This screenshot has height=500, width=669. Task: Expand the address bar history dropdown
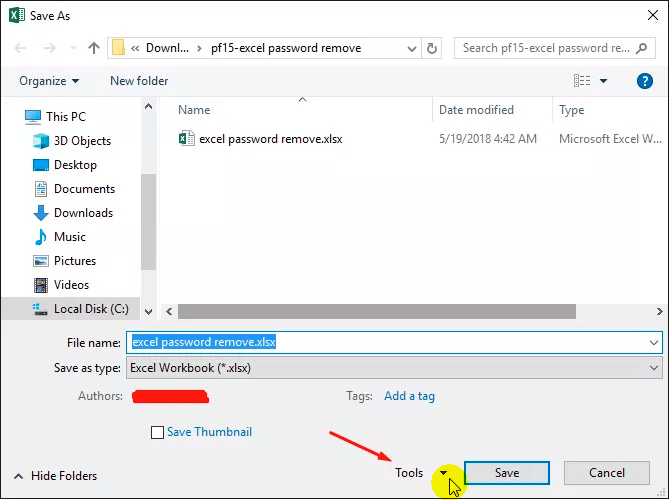pos(412,48)
